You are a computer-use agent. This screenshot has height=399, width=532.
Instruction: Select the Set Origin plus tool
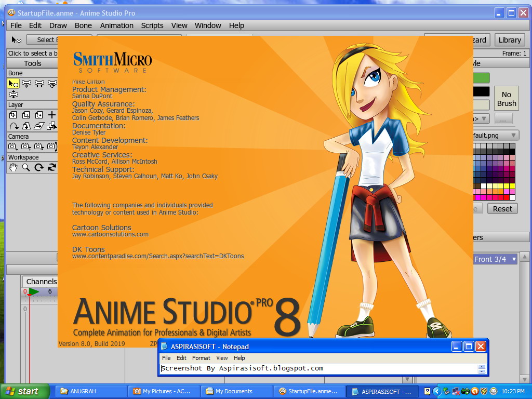52,115
